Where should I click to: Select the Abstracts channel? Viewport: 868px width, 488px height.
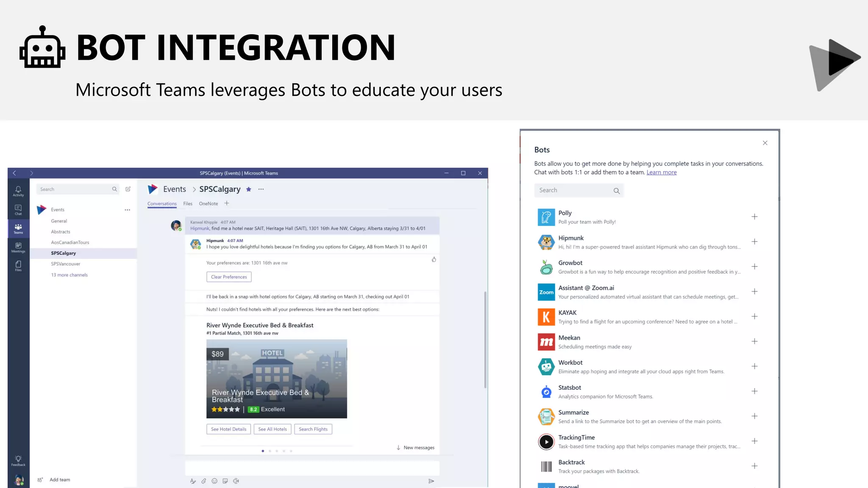61,232
